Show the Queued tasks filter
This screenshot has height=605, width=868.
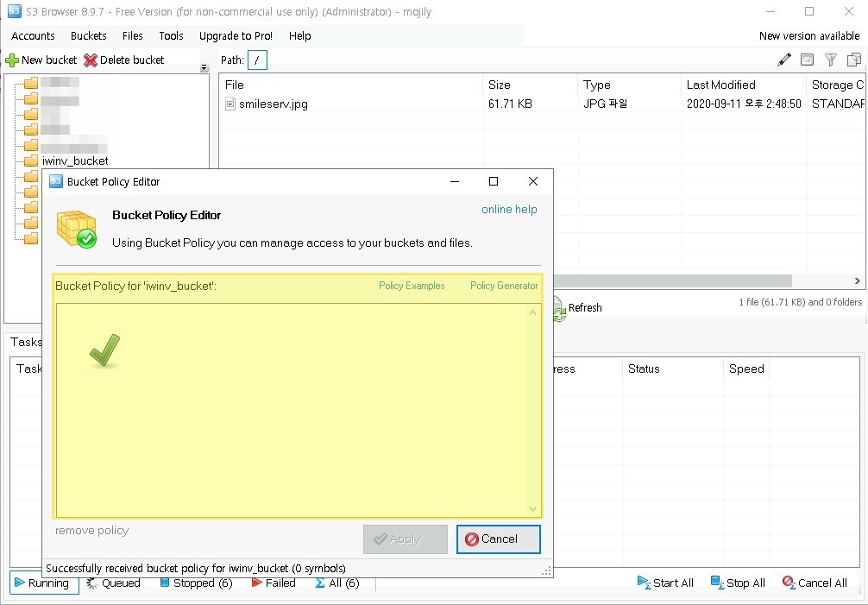pos(114,583)
